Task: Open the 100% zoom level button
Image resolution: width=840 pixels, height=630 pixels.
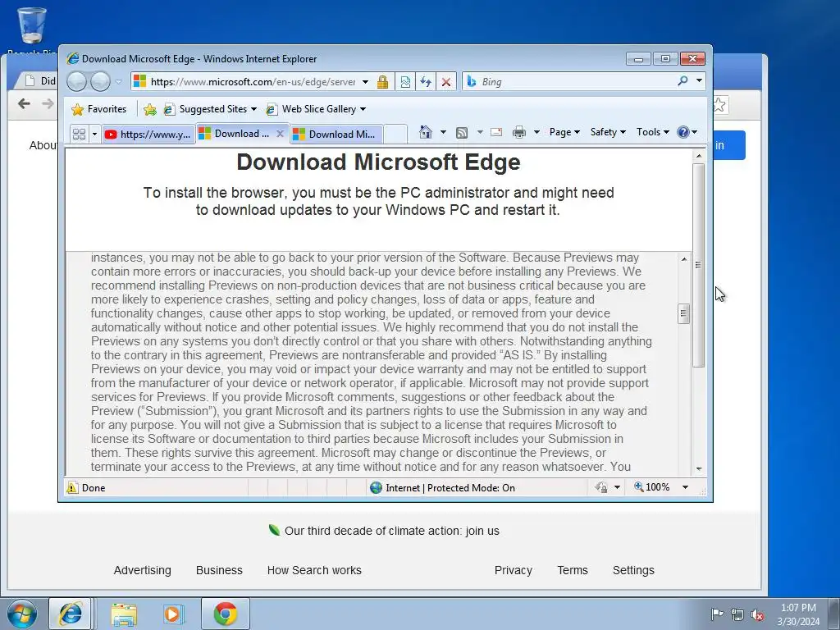Action: click(x=652, y=487)
